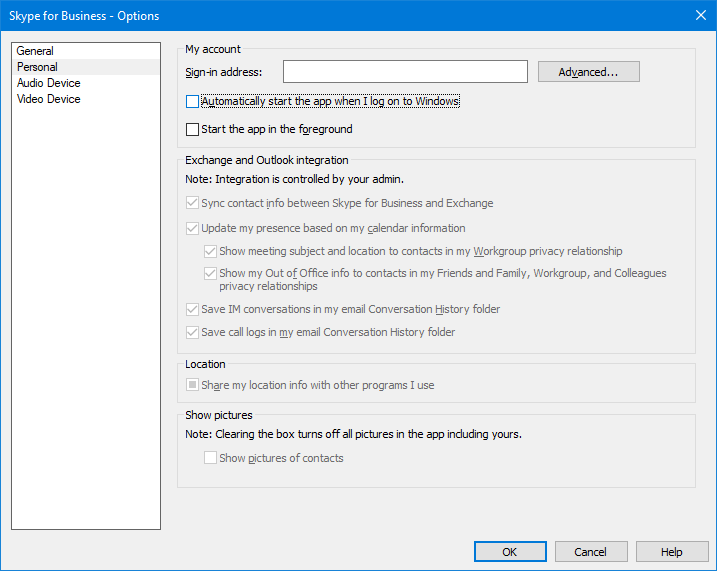Toggle Update my presence from calendar checkbox

click(193, 228)
